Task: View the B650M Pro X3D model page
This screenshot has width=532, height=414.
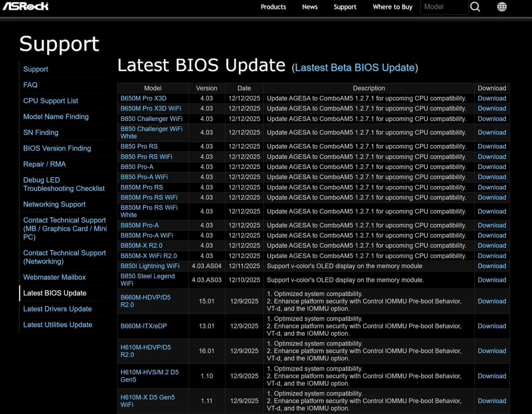Action: coord(143,98)
